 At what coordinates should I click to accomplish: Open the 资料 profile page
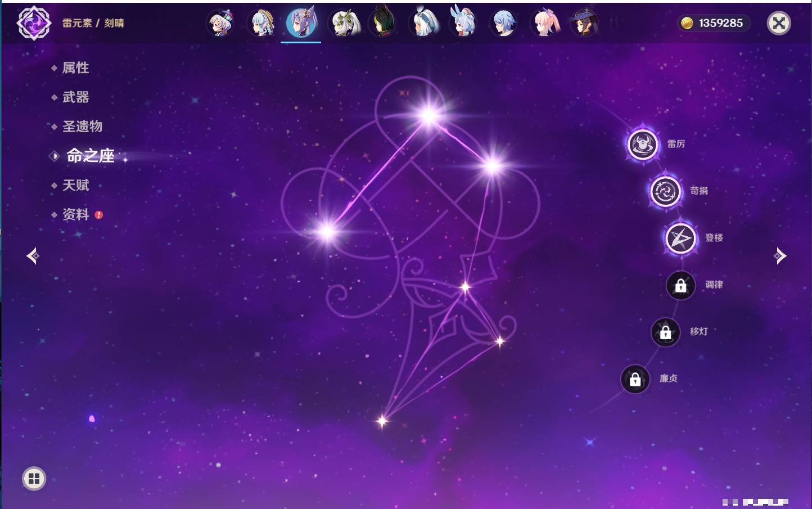point(76,214)
